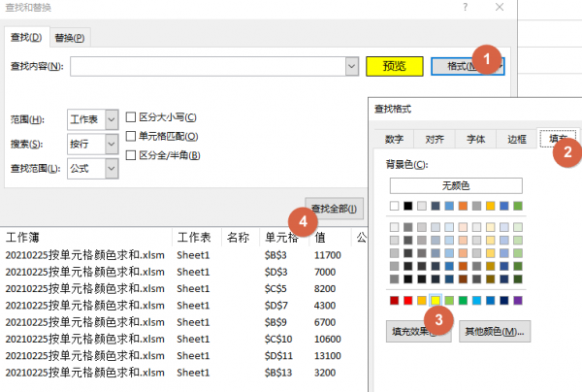This screenshot has width=582, height=392.
Task: Click the yellow 预览 preview box
Action: click(394, 66)
